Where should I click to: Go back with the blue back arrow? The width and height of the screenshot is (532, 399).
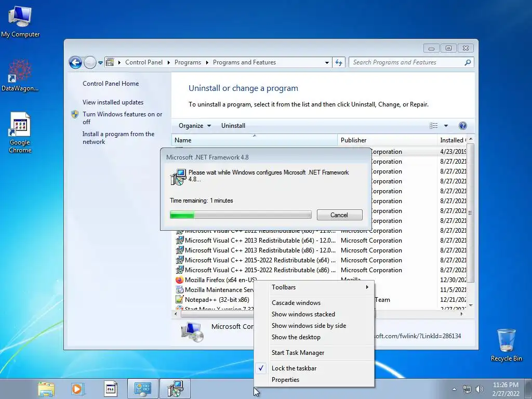pos(75,62)
